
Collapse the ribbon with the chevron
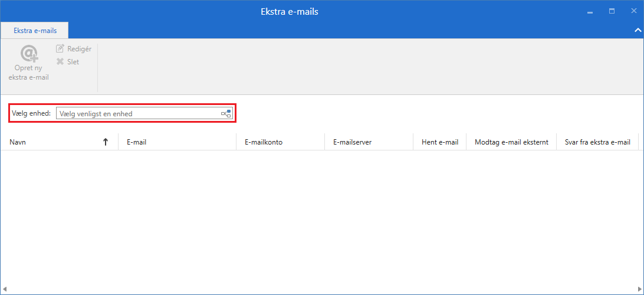click(x=638, y=30)
